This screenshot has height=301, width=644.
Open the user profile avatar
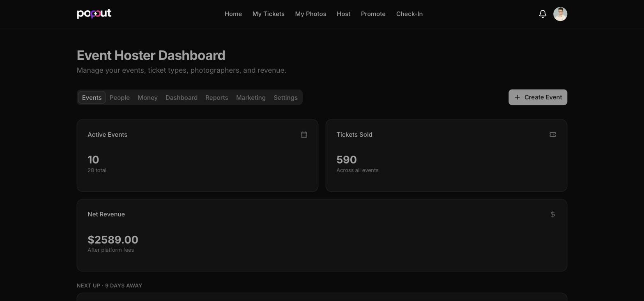(x=560, y=14)
